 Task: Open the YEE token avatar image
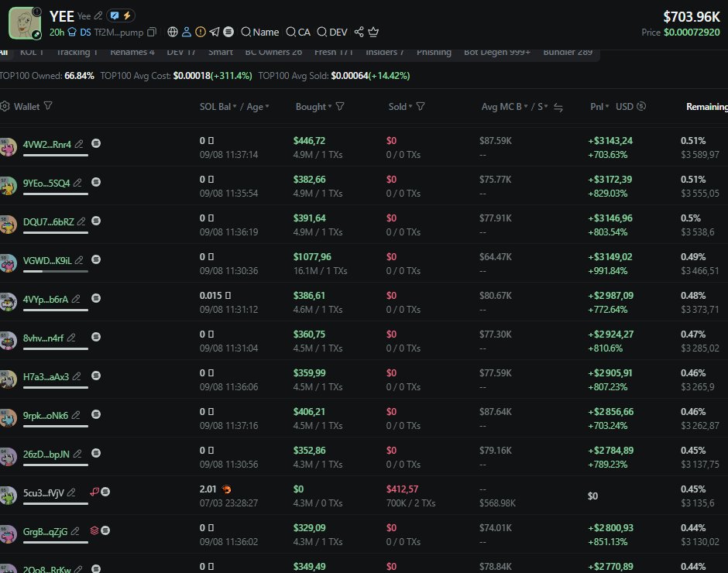click(25, 23)
